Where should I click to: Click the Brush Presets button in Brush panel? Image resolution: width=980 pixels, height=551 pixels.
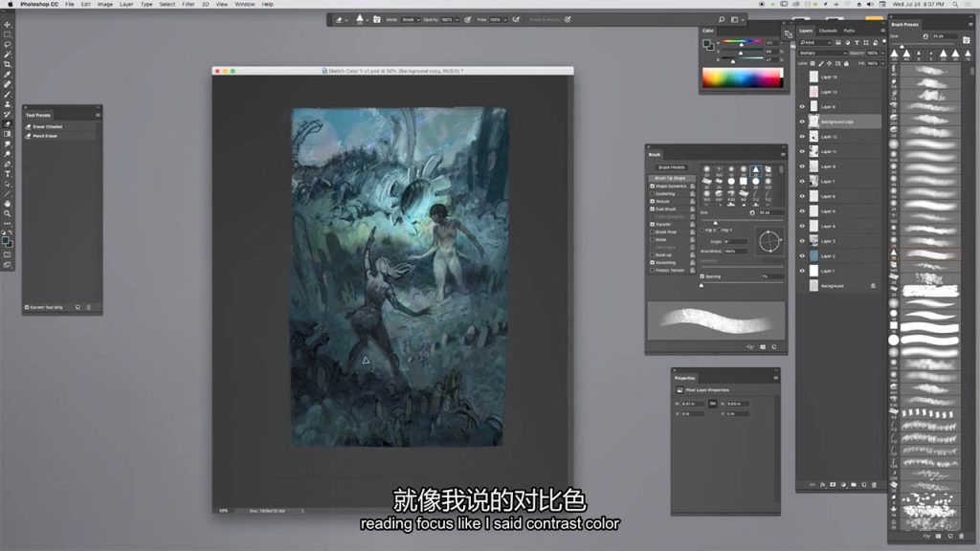(x=671, y=167)
